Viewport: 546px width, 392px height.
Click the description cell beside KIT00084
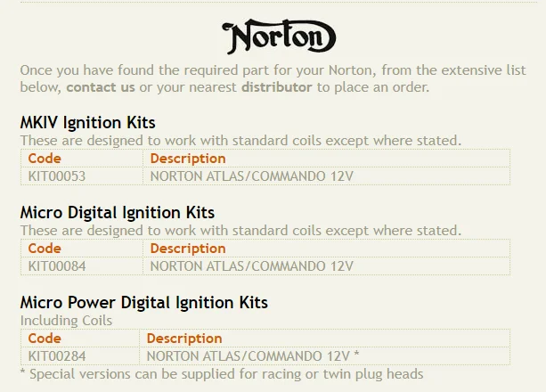point(252,265)
